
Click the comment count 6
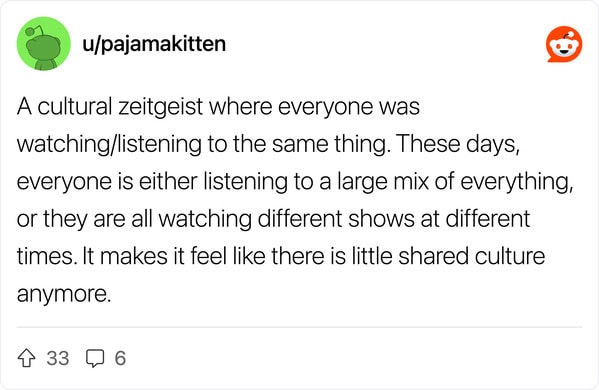120,358
